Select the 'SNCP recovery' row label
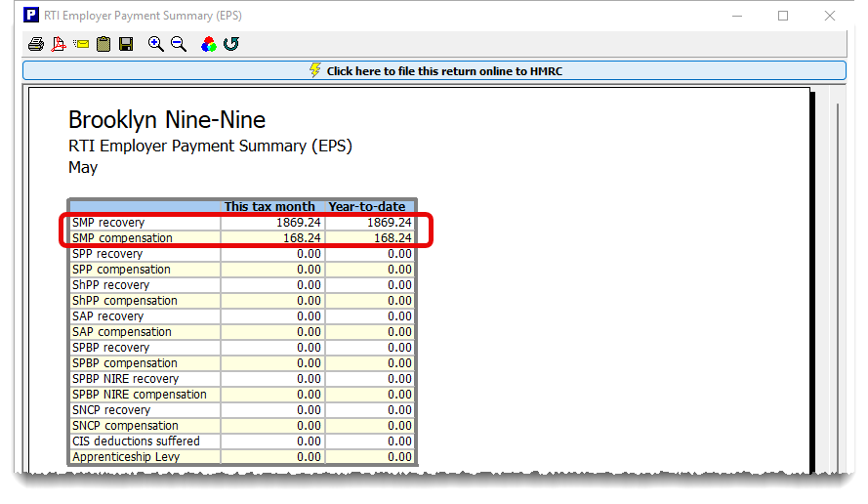This screenshot has width=868, height=504. tap(111, 410)
